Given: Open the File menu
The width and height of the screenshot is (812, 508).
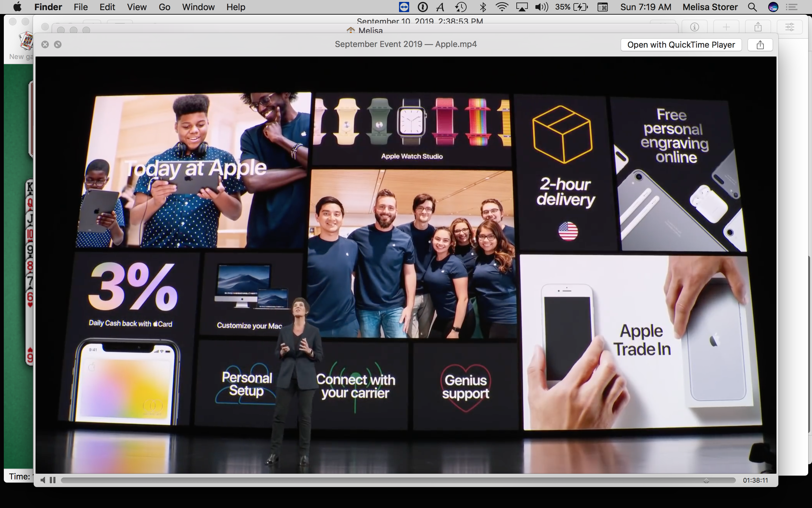Looking at the screenshot, I should 81,7.
